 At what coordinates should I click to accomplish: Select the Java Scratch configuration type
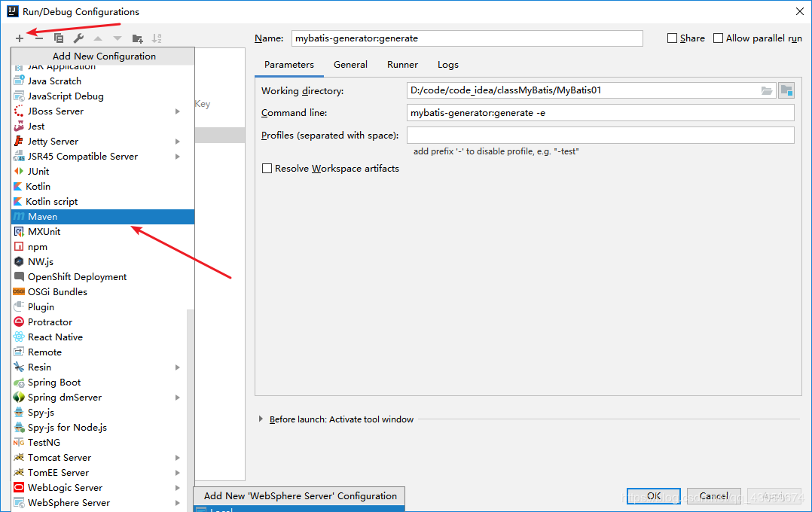(x=102, y=81)
